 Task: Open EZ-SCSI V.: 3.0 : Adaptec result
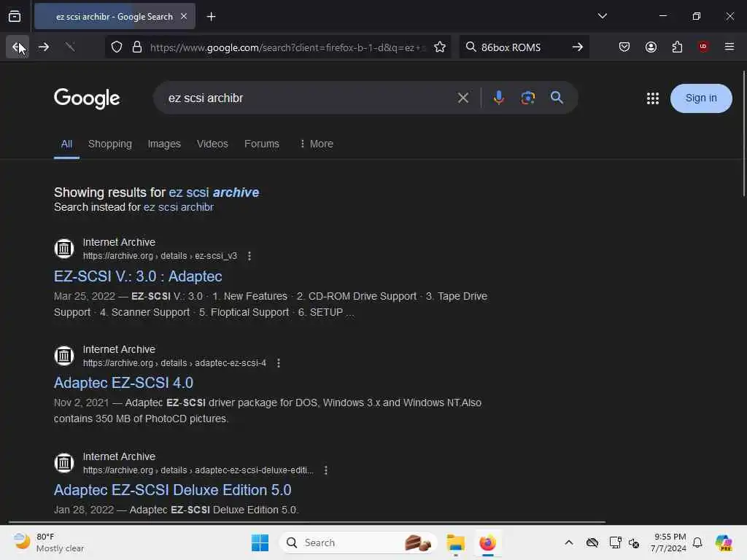tap(138, 276)
